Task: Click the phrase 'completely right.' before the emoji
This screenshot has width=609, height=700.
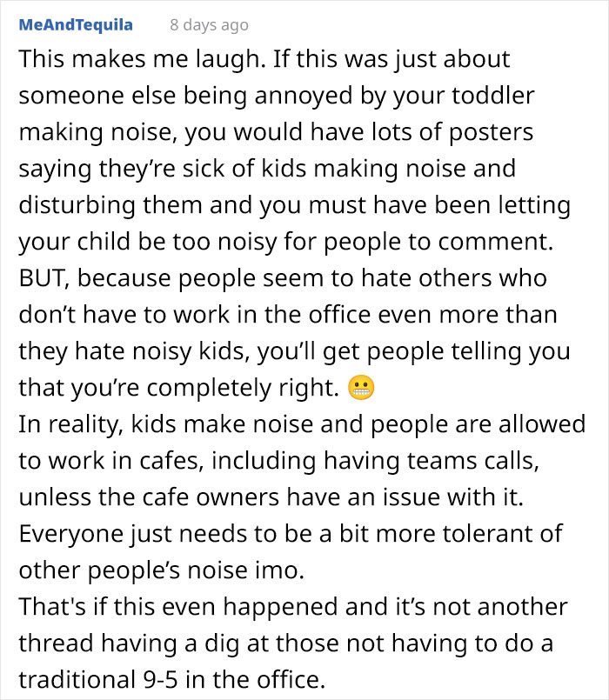Action: [243, 388]
